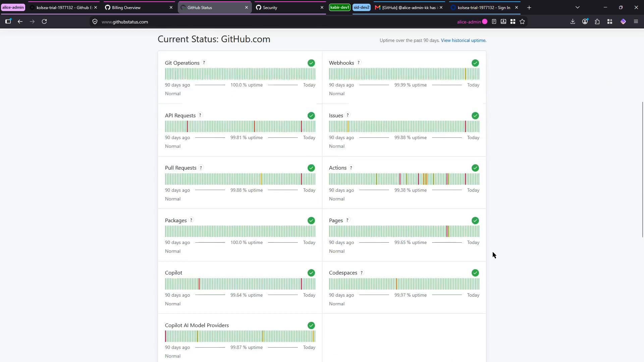Viewport: 644px width, 362px height.
Task: Open the Pages help question mark
Action: [347, 220]
